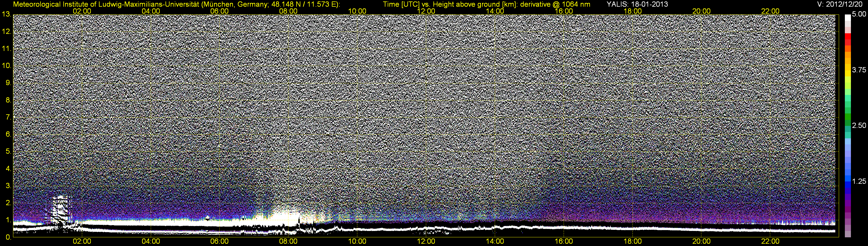Click the 18:00 label on the bottom time axis
Screen dimensions: 868x246
click(x=633, y=241)
